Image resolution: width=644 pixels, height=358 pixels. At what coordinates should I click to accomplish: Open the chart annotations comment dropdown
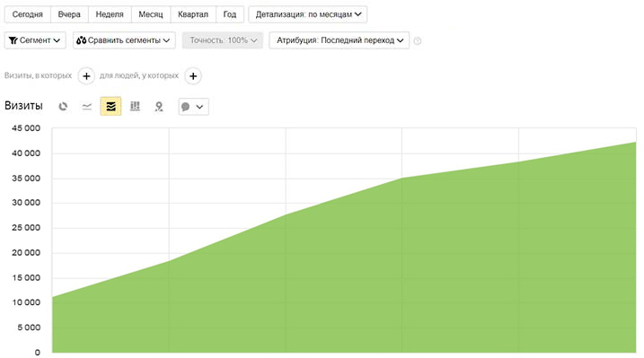(193, 107)
